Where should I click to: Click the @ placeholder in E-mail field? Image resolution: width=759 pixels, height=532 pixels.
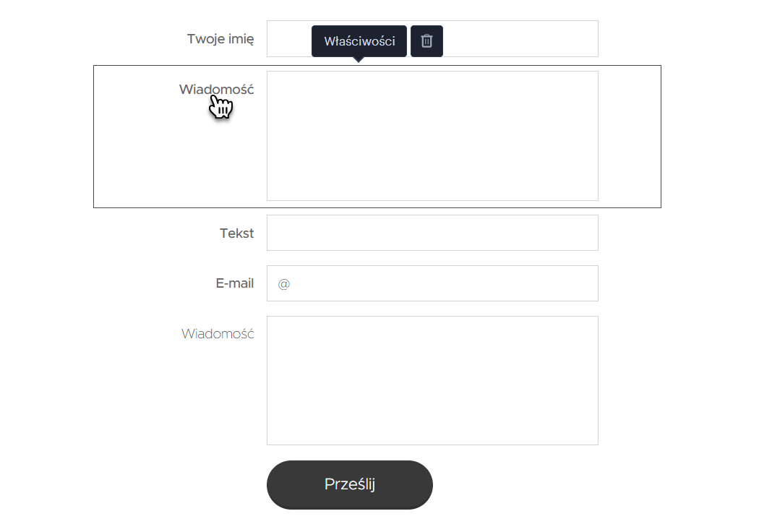(283, 283)
